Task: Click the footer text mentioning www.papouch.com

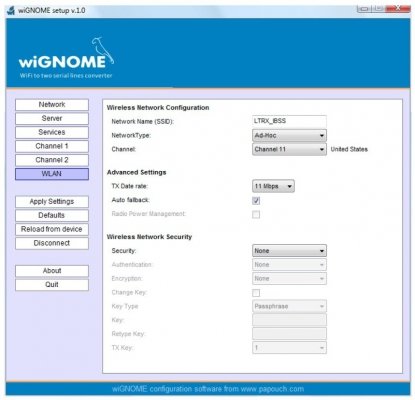Action: 208,389
